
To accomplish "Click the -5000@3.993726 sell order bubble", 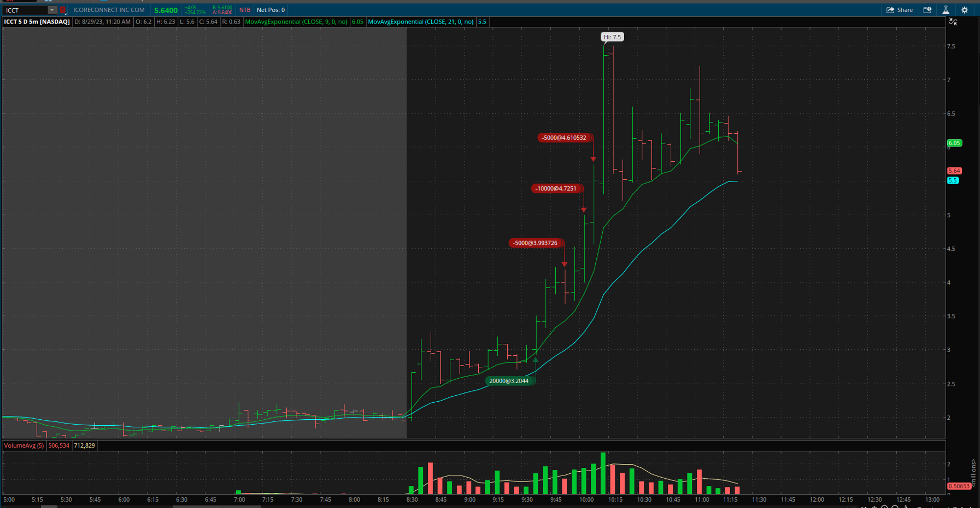I will [x=536, y=243].
